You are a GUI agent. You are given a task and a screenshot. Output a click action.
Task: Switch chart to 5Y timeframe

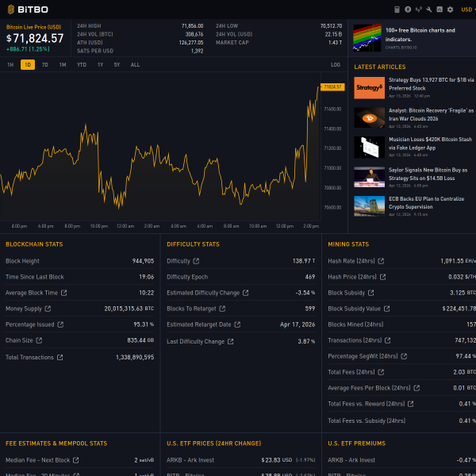point(117,65)
